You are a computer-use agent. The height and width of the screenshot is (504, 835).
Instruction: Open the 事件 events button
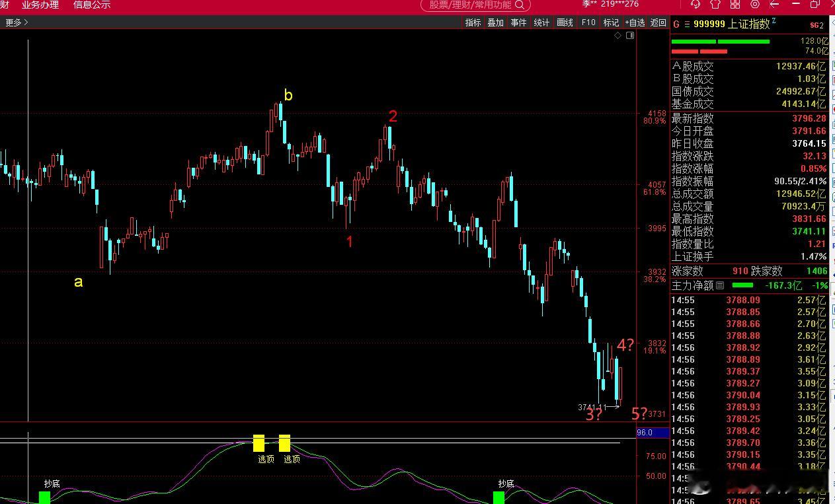[x=519, y=22]
